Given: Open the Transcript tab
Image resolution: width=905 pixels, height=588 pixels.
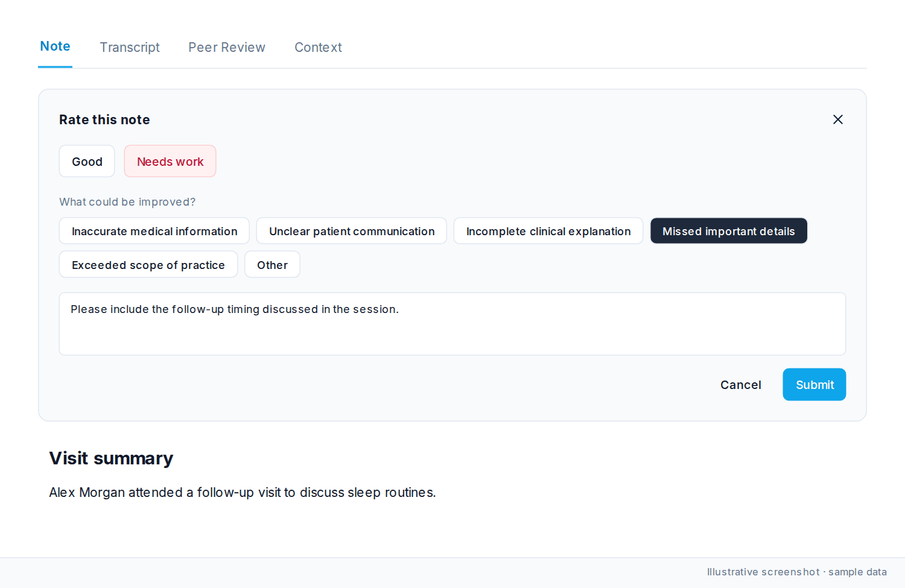Looking at the screenshot, I should pyautogui.click(x=130, y=47).
